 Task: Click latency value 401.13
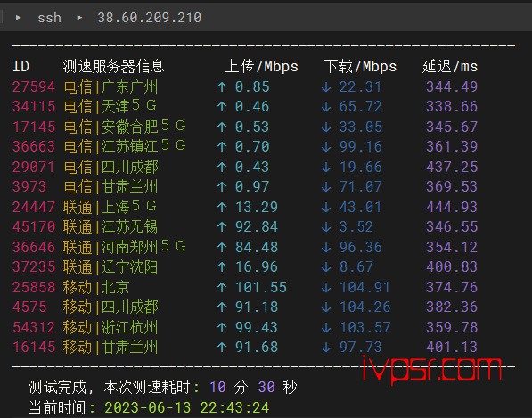coord(452,347)
